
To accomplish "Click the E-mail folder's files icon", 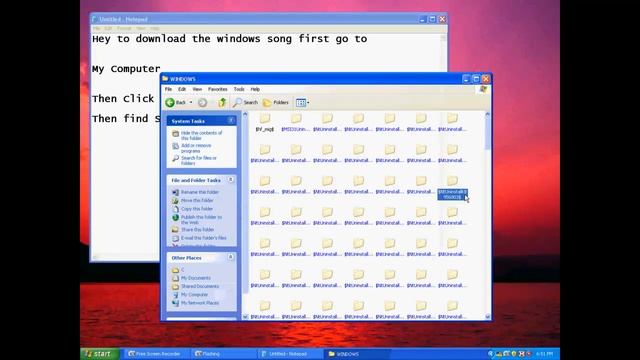I will 175,238.
